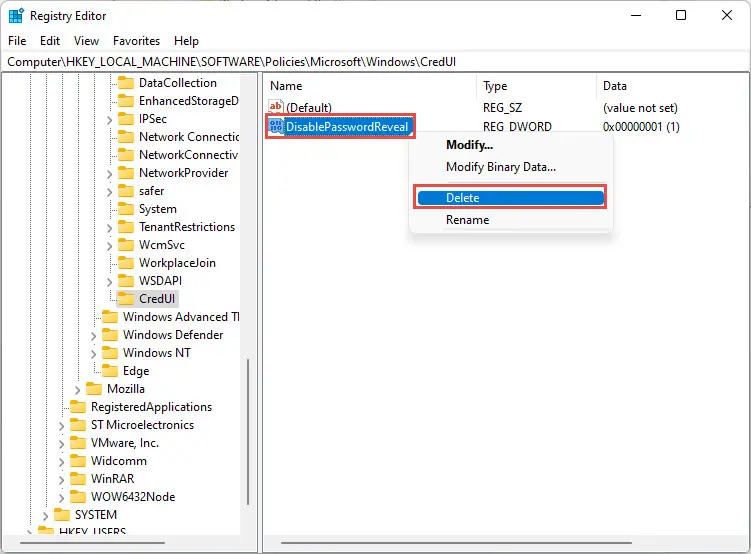Click the (value not set) data cell
Screen dimensions: 751x554
coord(640,108)
